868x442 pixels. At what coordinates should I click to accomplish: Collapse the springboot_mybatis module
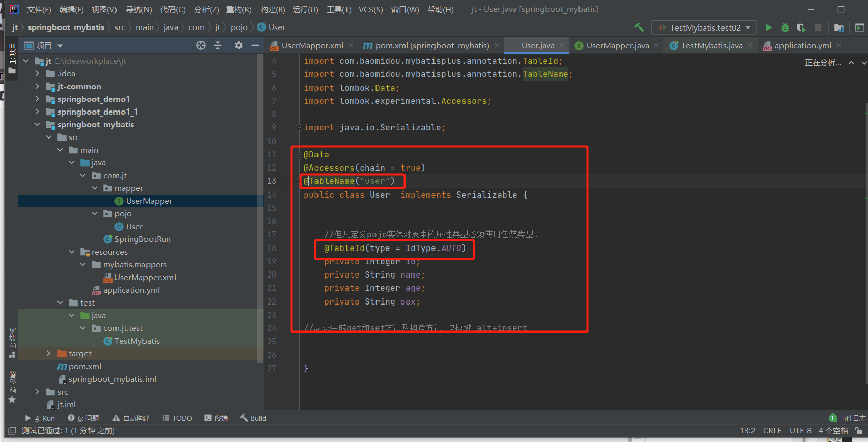37,124
